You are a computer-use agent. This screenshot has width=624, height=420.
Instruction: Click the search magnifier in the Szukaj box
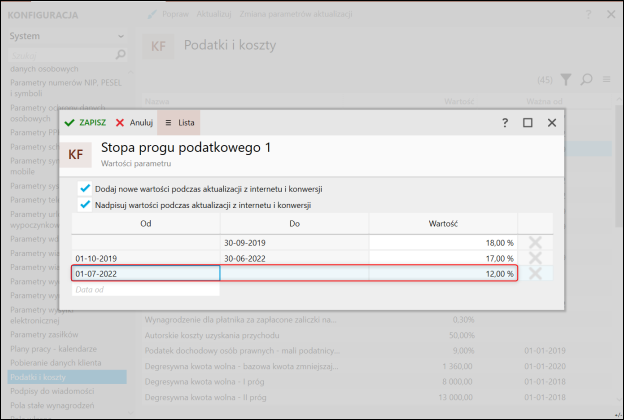coord(120,55)
